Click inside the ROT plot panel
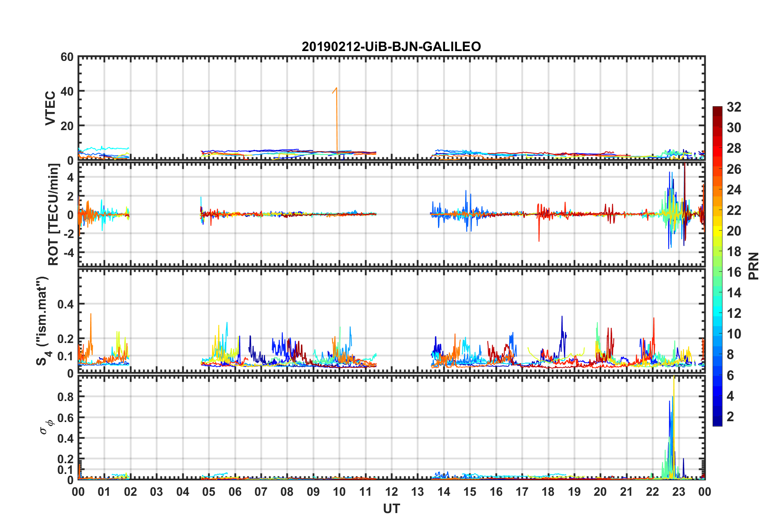This screenshot has width=783, height=532. click(391, 215)
